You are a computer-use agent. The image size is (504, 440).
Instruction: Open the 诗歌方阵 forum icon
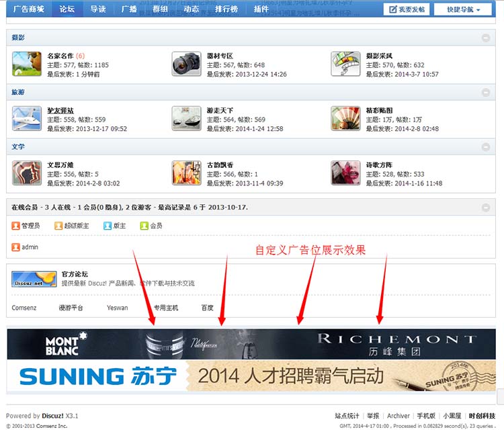coord(345,173)
